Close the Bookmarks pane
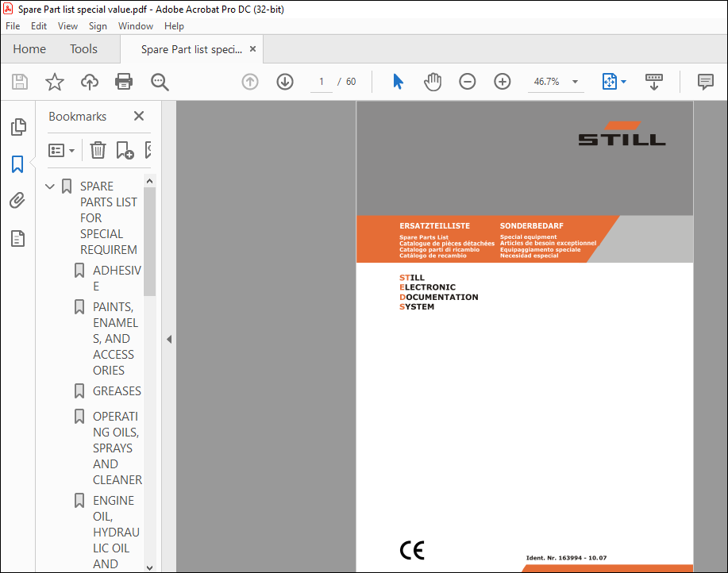The image size is (728, 573). 139,116
